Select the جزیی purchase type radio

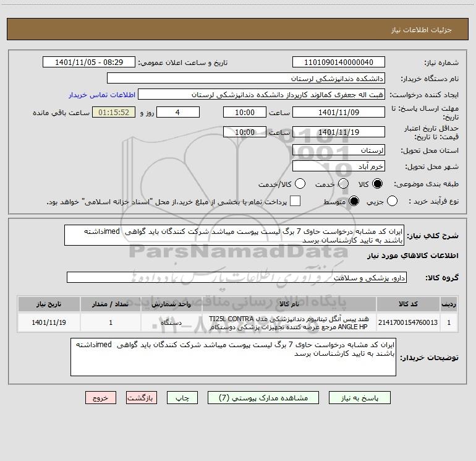click(x=392, y=201)
